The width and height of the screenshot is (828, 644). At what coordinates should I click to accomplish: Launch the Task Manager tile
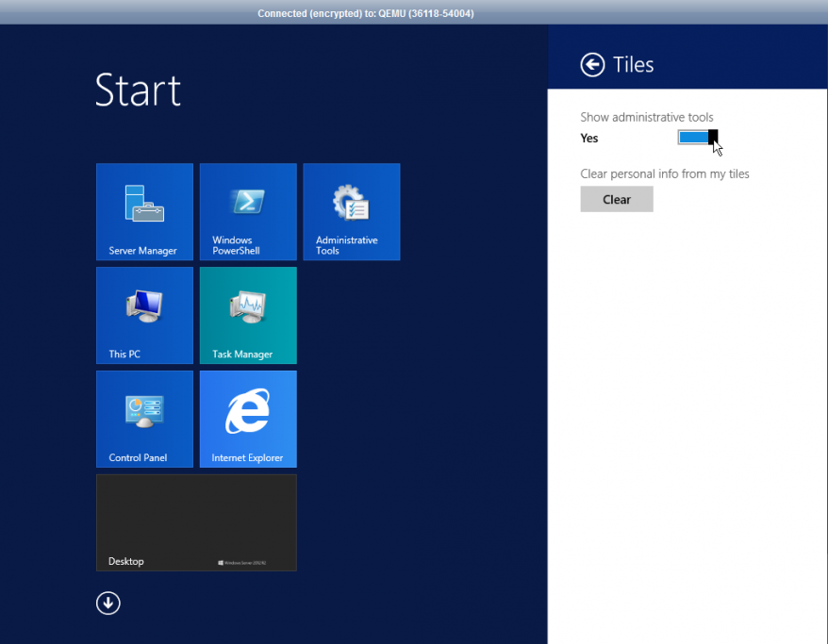coord(248,315)
